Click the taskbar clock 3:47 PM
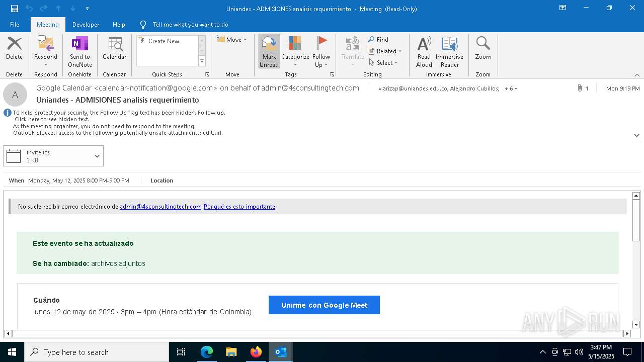The image size is (644, 362). 601,347
